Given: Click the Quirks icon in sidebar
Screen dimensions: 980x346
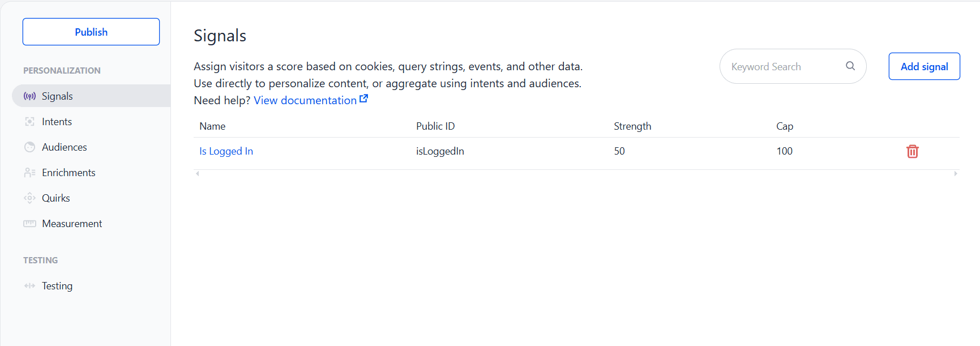Looking at the screenshot, I should coord(29,198).
